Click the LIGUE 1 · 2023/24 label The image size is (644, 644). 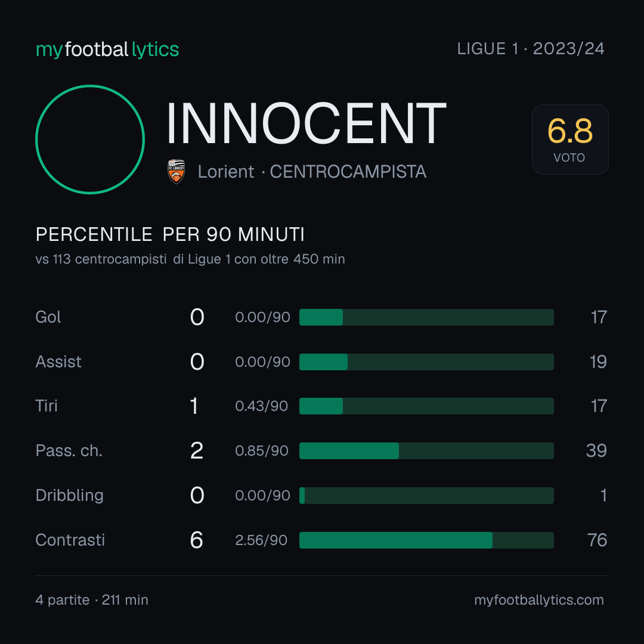click(531, 49)
